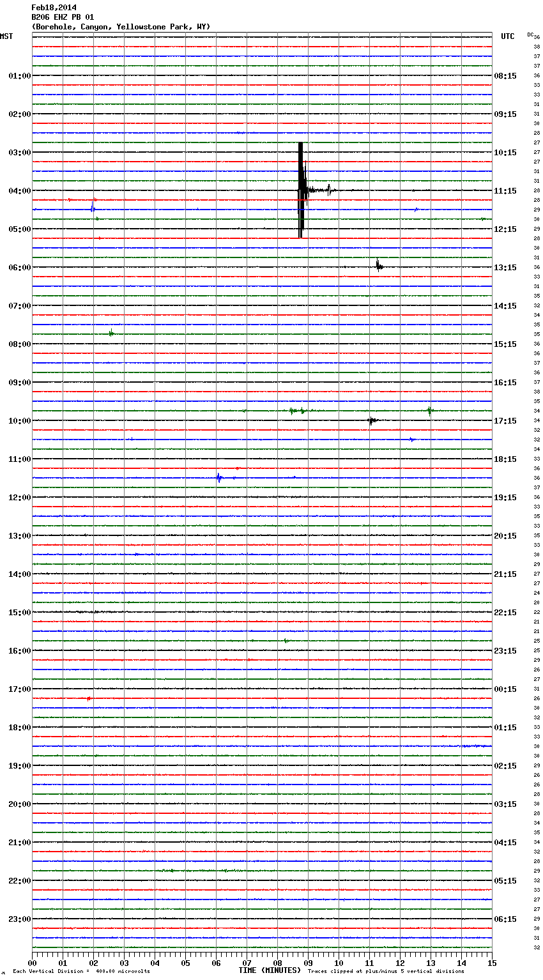Select the 18:00 MST hour label

click(20, 728)
